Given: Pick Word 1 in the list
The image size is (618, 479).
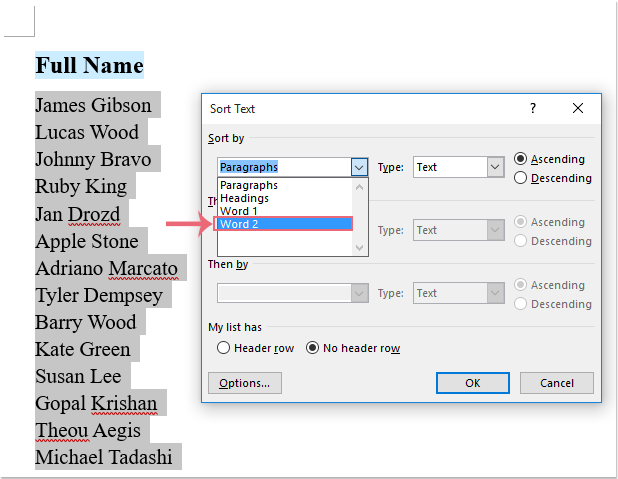Looking at the screenshot, I should pyautogui.click(x=239, y=211).
